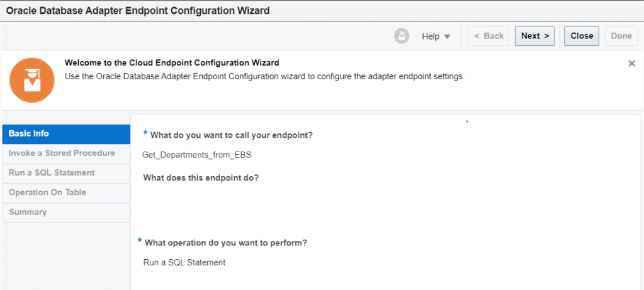
Task: Select the Basic Info step
Action: tap(66, 134)
